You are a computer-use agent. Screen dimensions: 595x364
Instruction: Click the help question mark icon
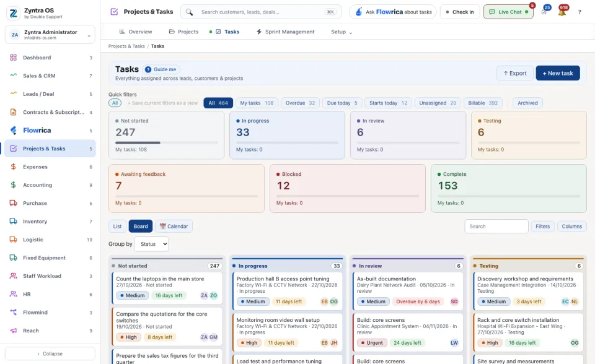coord(580,12)
